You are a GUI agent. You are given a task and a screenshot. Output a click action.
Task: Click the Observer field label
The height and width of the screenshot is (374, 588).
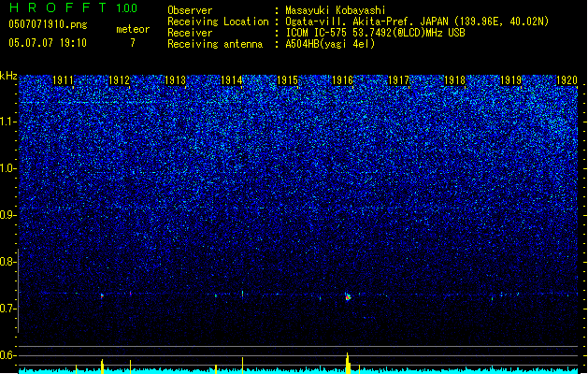(x=190, y=10)
